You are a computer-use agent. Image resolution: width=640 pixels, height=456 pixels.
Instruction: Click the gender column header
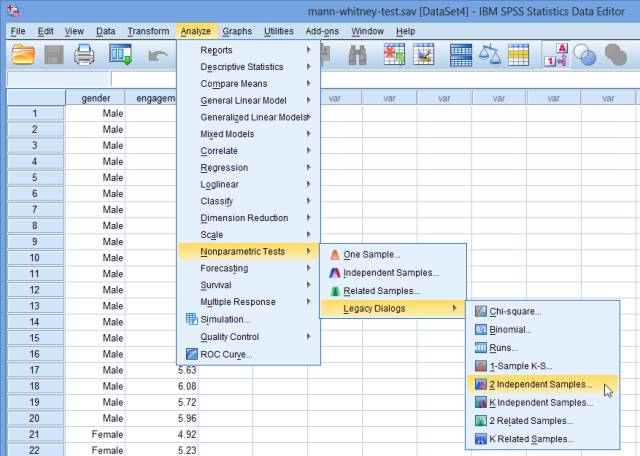(x=96, y=98)
